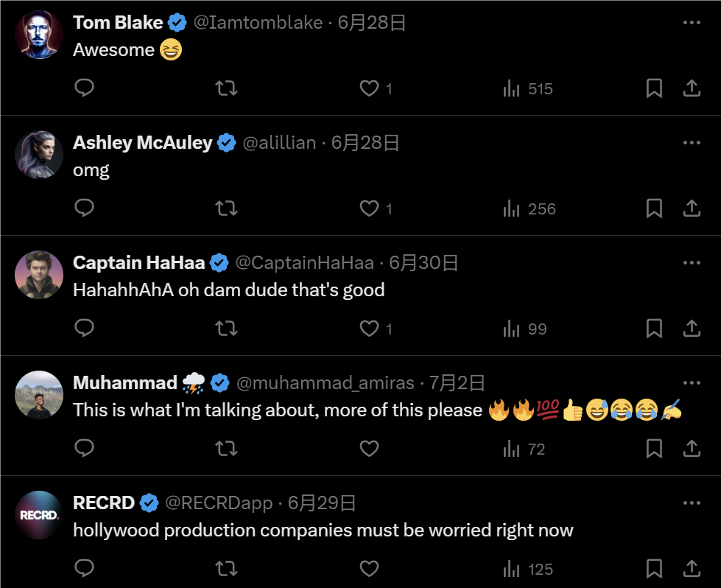721x588 pixels.
Task: Like Muhammad's tweet with emojis
Action: [369, 448]
